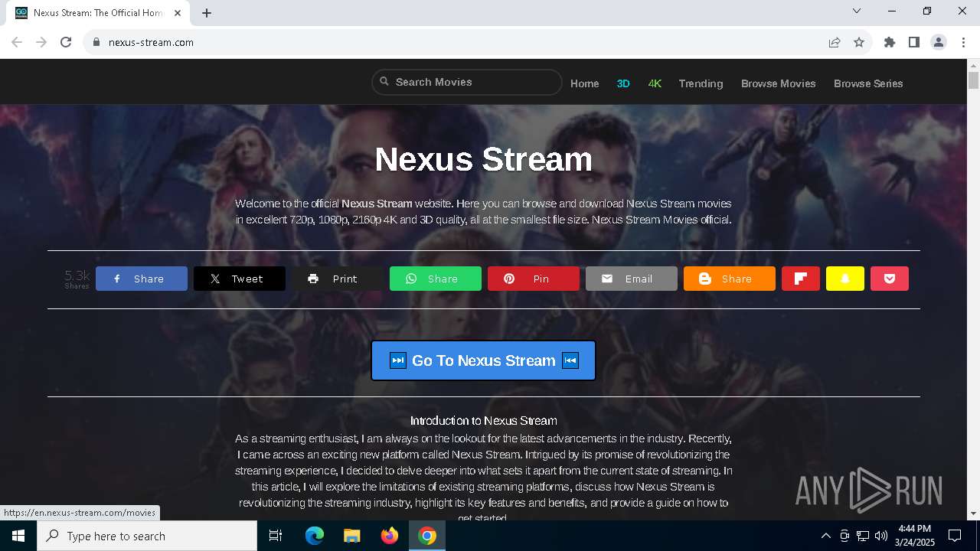
Task: Click the Go To Nexus Stream button
Action: pyautogui.click(x=483, y=360)
